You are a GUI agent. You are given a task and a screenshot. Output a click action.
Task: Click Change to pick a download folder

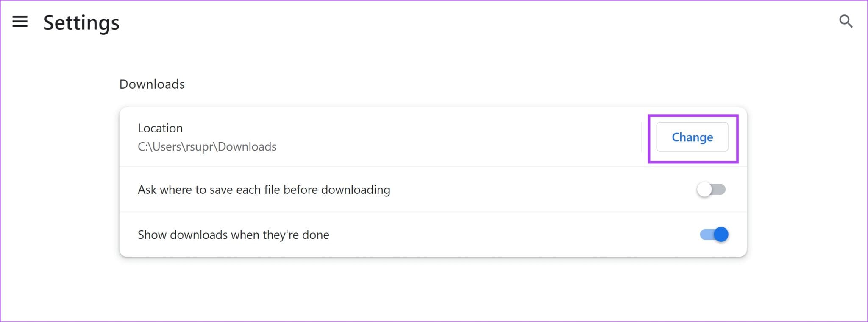[x=692, y=137]
